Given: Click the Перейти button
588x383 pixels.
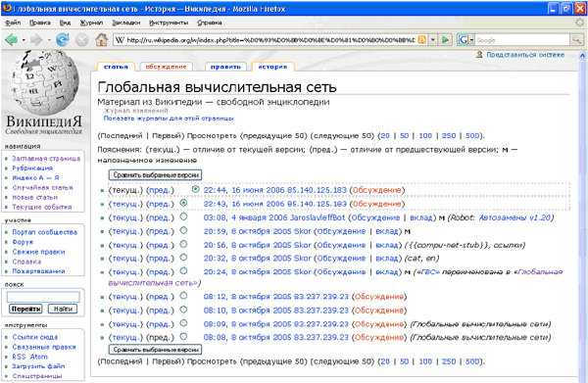Looking at the screenshot, I should (25, 309).
